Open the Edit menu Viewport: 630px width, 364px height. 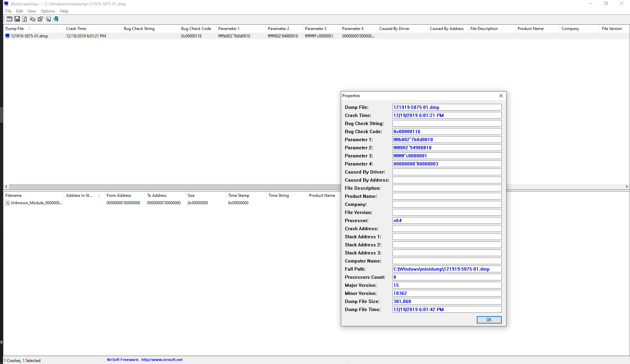20,11
